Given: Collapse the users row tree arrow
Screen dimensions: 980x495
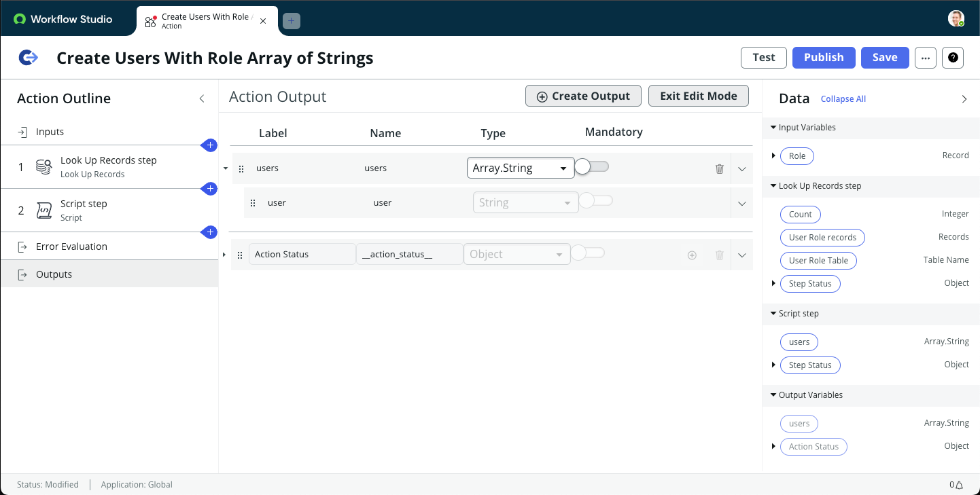Looking at the screenshot, I should pos(226,168).
